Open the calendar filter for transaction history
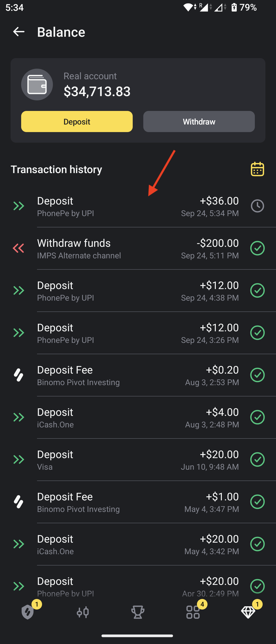The height and width of the screenshot is (644, 276). (x=257, y=169)
